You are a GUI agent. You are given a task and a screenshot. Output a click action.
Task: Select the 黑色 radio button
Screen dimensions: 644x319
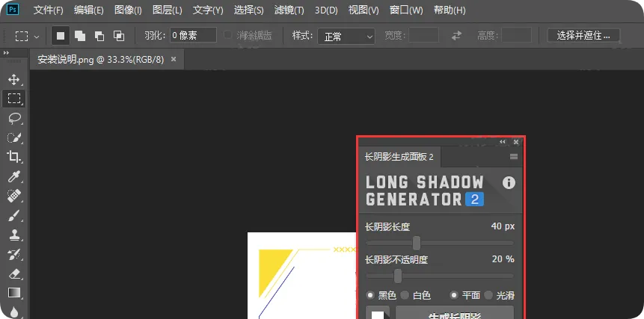(x=370, y=295)
